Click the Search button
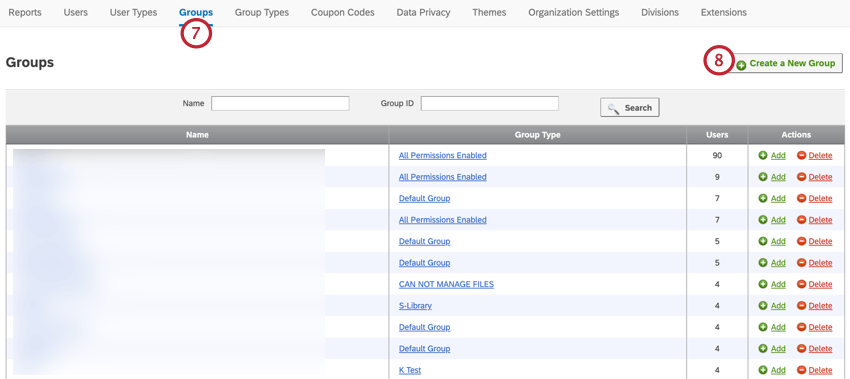Viewport: 850px width, 379px height. coord(630,107)
